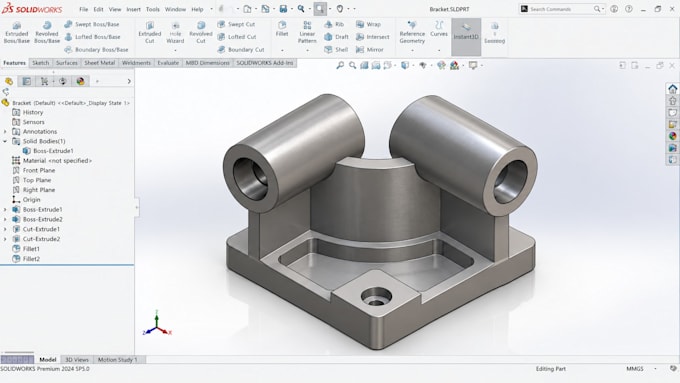Select the Draft tool
This screenshot has height=383, width=680.
tap(336, 37)
